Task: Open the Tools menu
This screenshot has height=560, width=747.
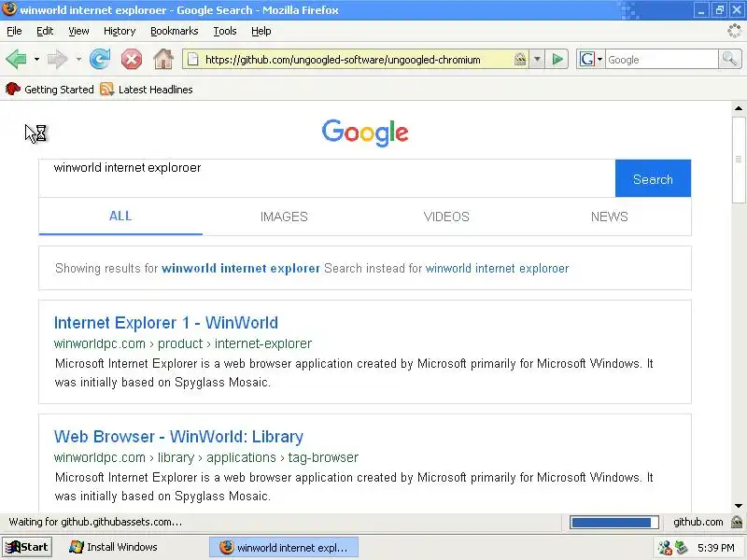Action: point(225,31)
